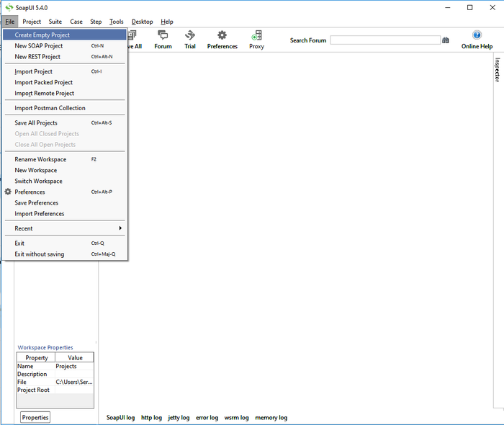Click the Online Help question icon
This screenshot has height=425, width=504.
click(x=477, y=35)
